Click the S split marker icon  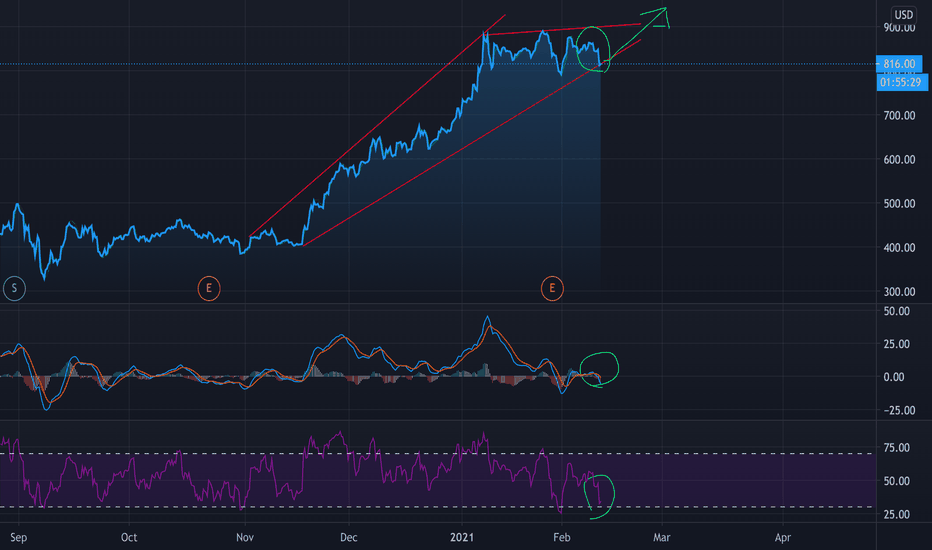pyautogui.click(x=14, y=288)
